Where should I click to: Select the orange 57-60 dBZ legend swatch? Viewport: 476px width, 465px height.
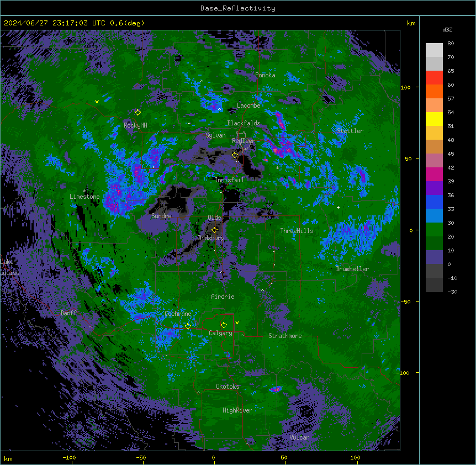coord(434,91)
